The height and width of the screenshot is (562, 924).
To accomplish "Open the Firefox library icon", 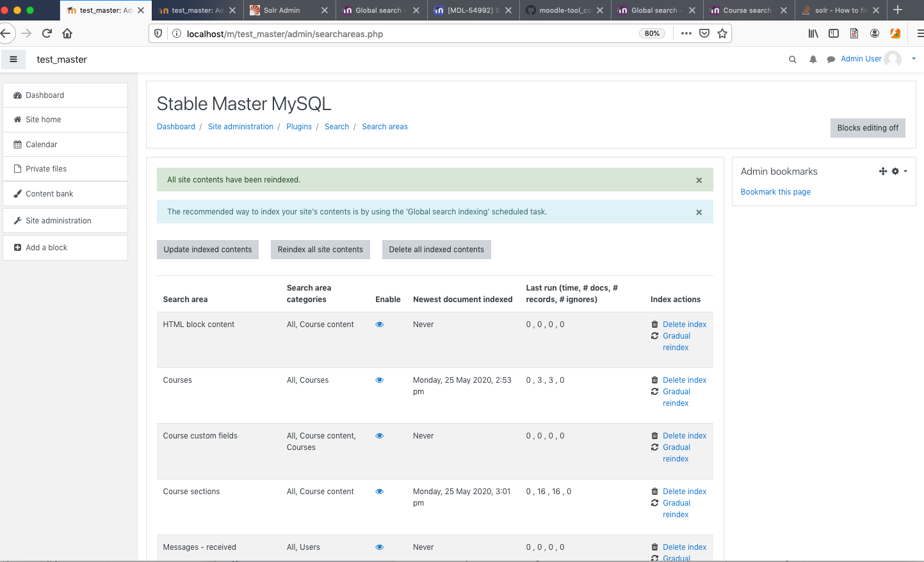I will point(813,33).
